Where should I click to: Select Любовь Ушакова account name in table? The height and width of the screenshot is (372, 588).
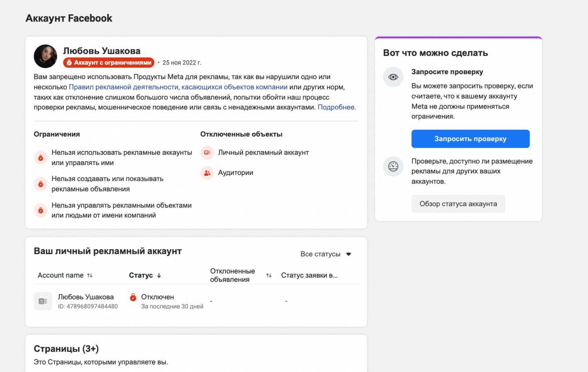[x=86, y=297]
